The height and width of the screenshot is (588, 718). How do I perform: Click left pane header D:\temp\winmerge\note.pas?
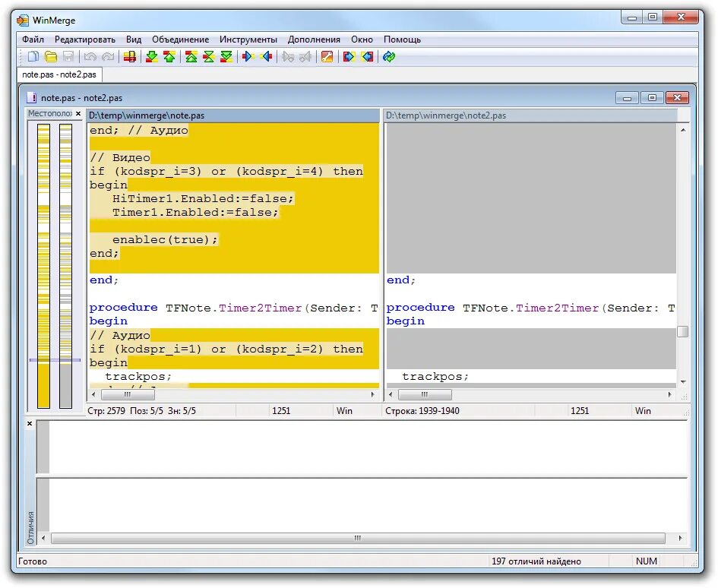point(233,115)
